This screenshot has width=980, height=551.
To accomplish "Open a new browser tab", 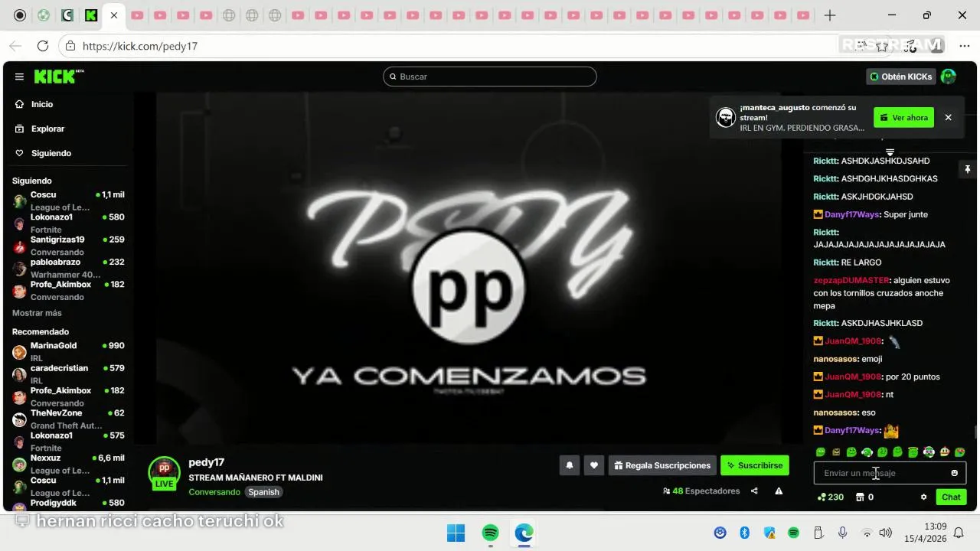I will [x=830, y=15].
